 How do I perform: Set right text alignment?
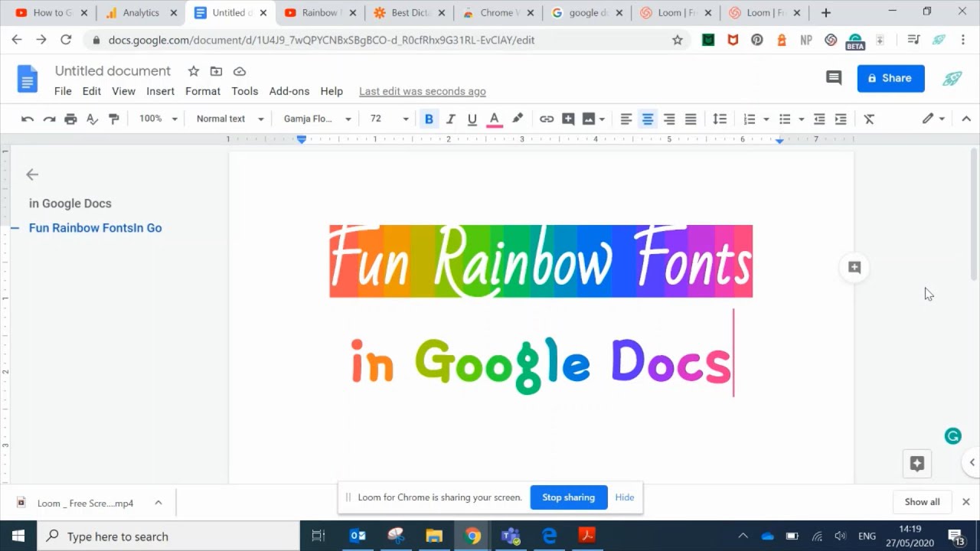point(669,119)
